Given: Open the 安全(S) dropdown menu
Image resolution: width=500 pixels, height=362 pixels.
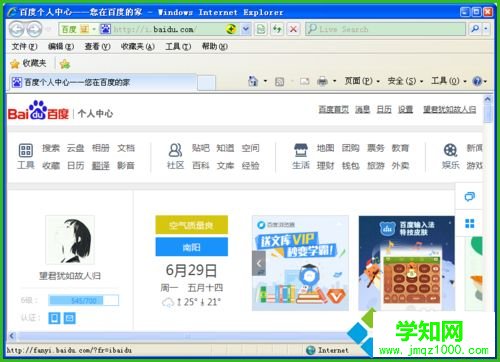Looking at the screenshot, I should pos(405,81).
